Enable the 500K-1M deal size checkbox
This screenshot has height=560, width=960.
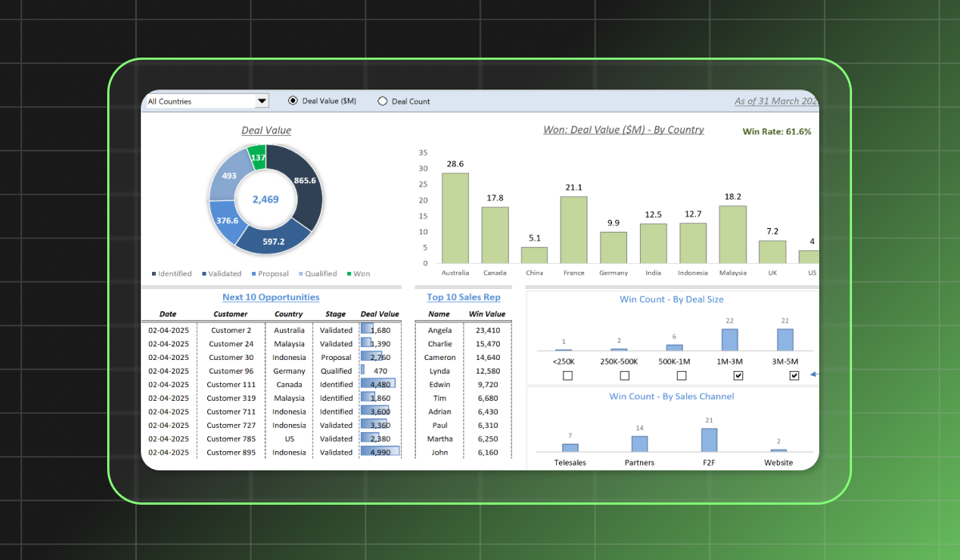point(681,375)
